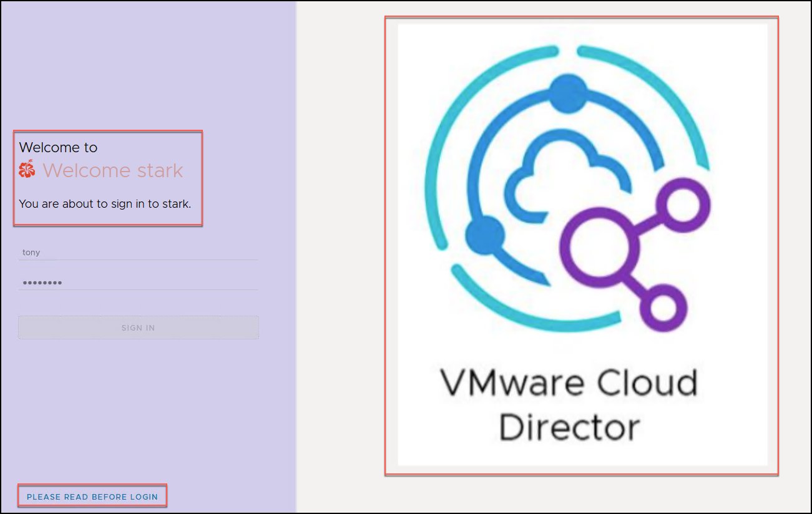This screenshot has height=514, width=812.
Task: Click the 'Welcome stark' heading text
Action: click(113, 170)
